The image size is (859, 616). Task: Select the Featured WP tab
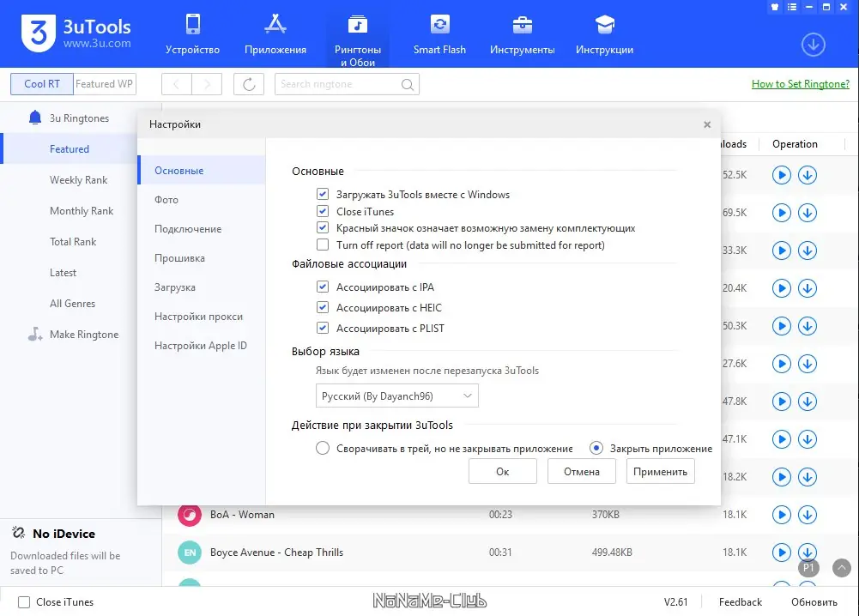pos(104,84)
